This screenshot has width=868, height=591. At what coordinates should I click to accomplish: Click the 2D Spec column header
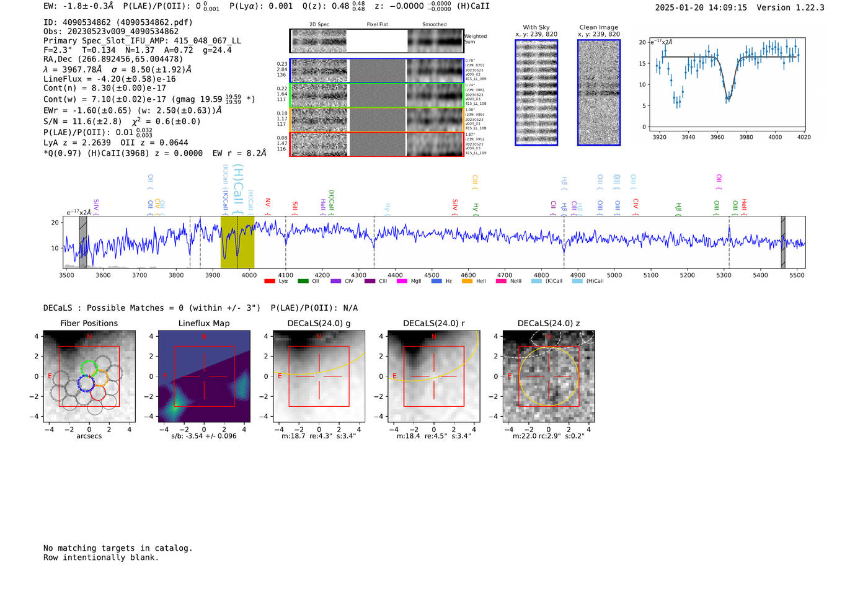click(319, 25)
